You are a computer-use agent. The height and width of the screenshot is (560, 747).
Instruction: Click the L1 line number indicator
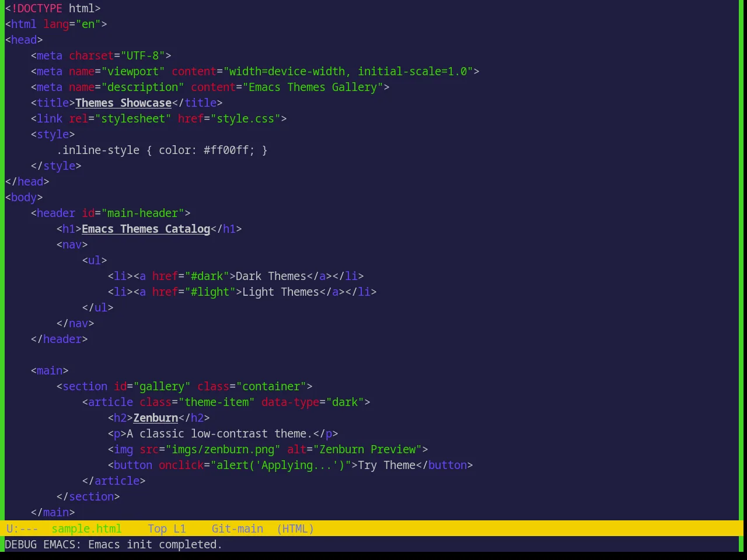[179, 528]
